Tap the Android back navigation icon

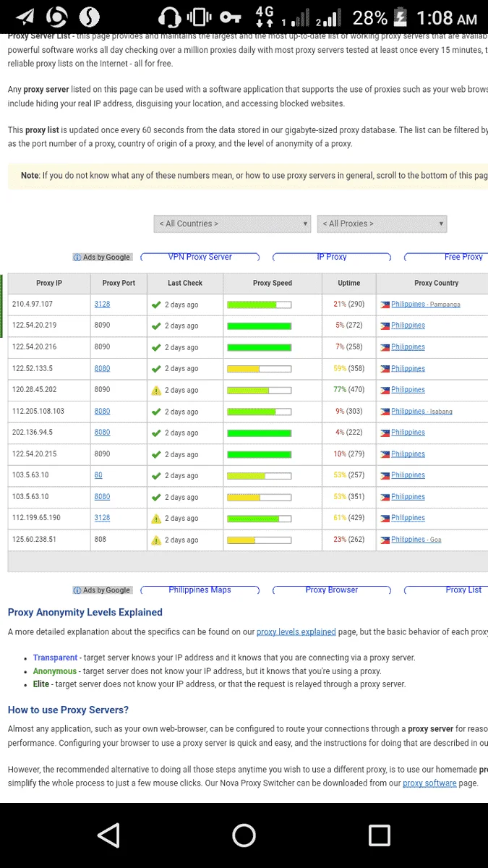coord(108,835)
